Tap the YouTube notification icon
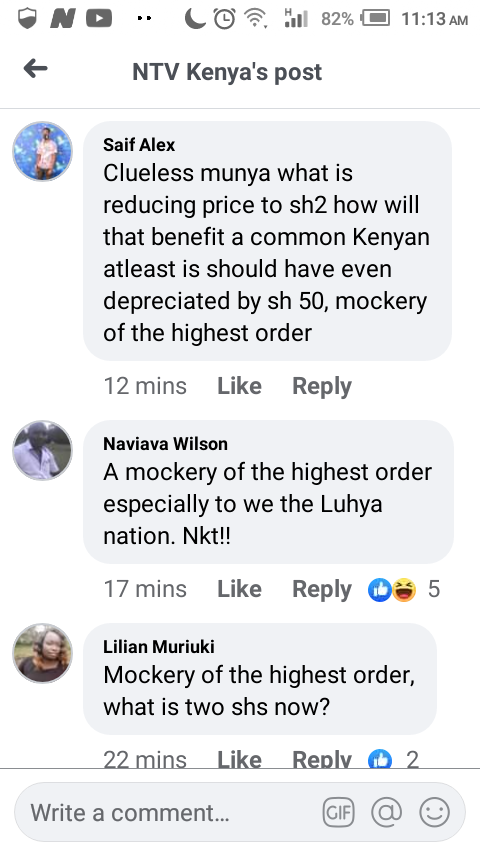Screen dimensions: 480x854 pyautogui.click(x=99, y=19)
